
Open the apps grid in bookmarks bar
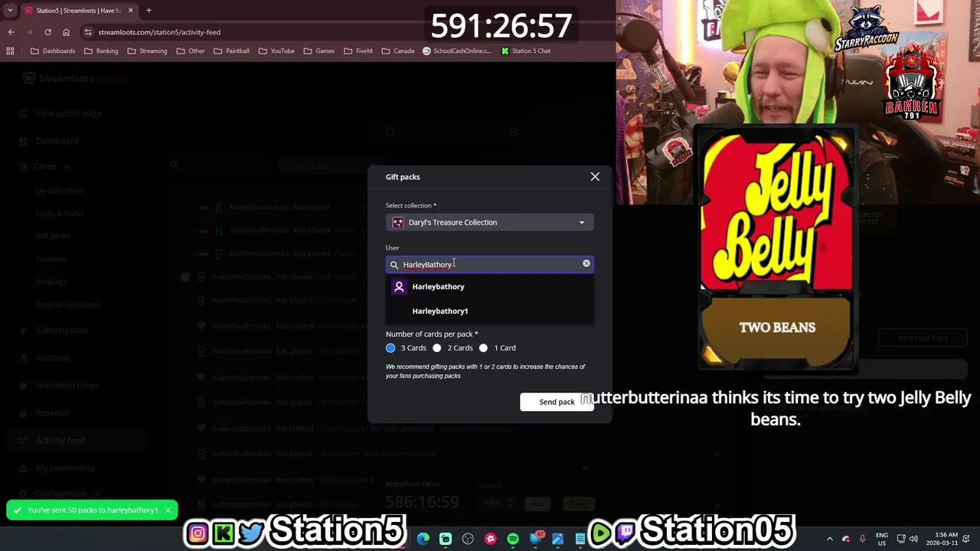click(10, 51)
